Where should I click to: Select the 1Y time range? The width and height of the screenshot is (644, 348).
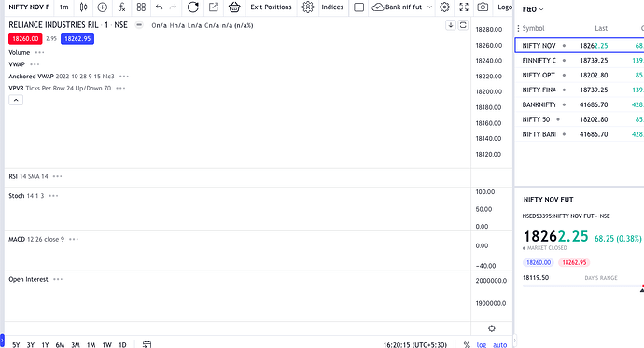click(45, 344)
